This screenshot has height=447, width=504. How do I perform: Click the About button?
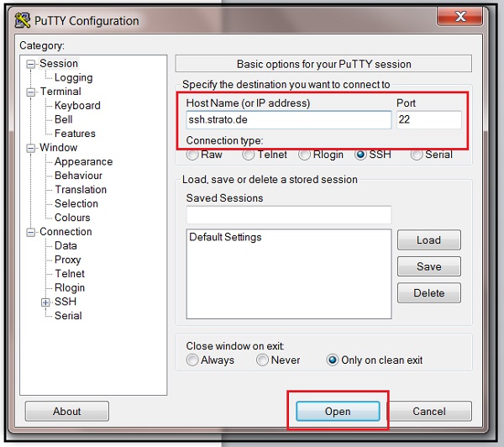tap(67, 412)
